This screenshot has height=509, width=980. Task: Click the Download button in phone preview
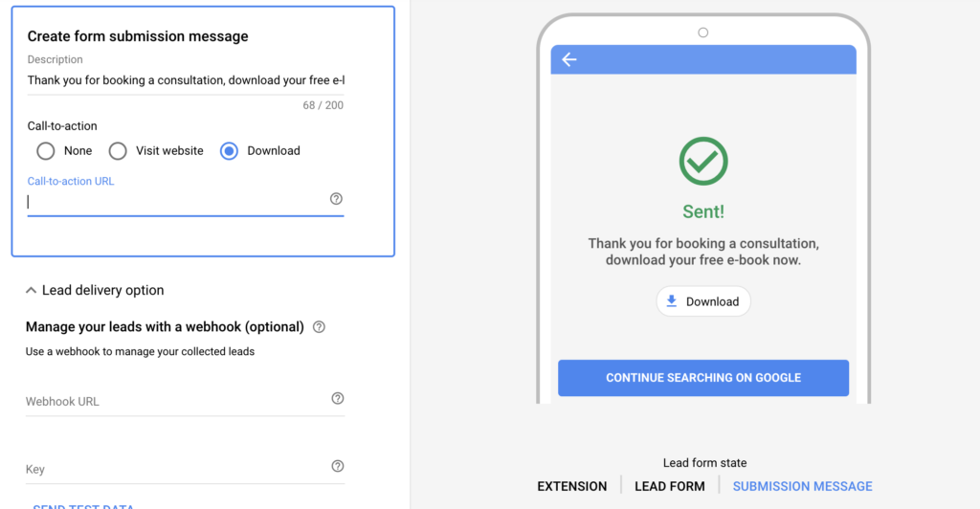[703, 301]
